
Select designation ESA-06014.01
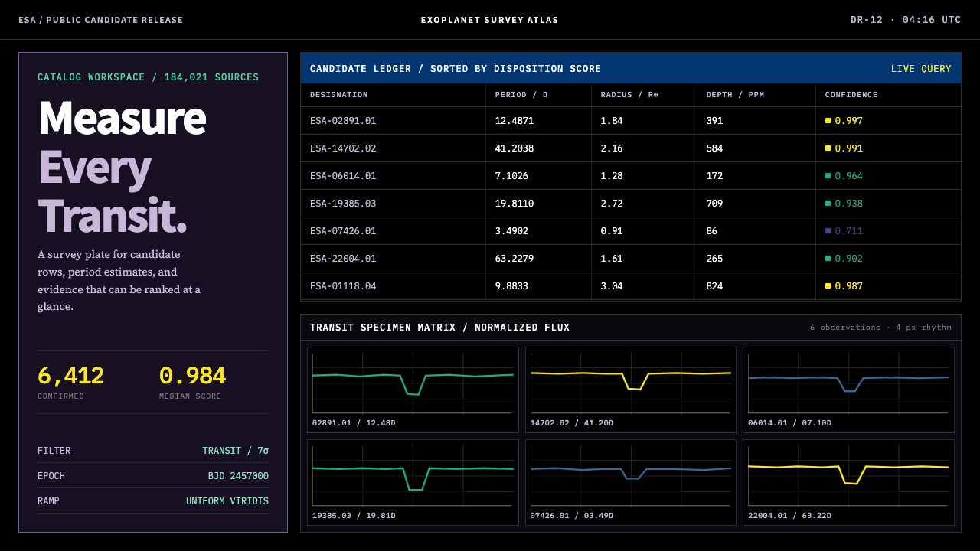coord(343,176)
